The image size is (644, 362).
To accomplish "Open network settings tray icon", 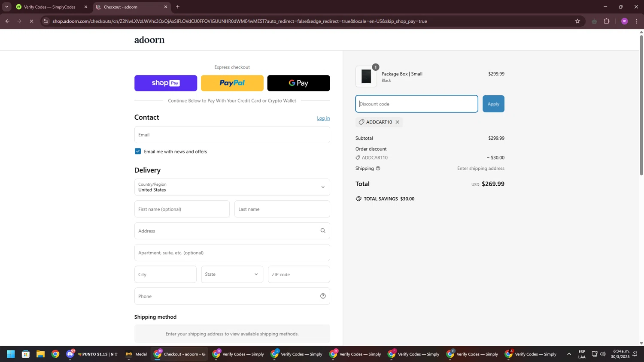I will [x=595, y=354].
